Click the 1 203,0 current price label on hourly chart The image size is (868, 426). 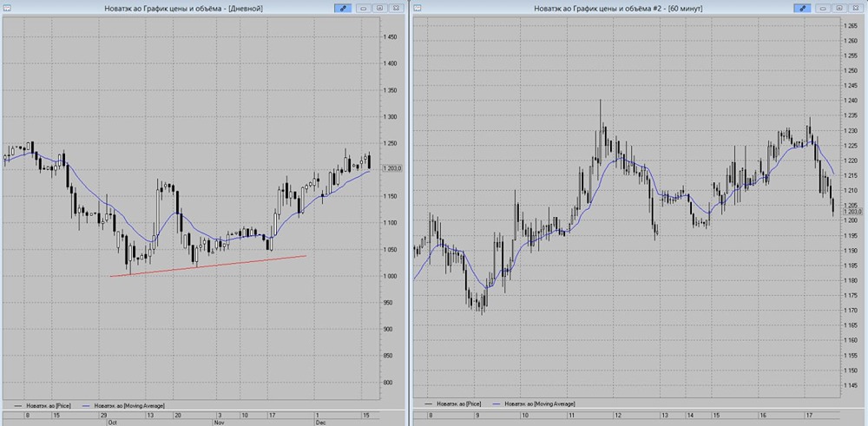pyautogui.click(x=852, y=211)
